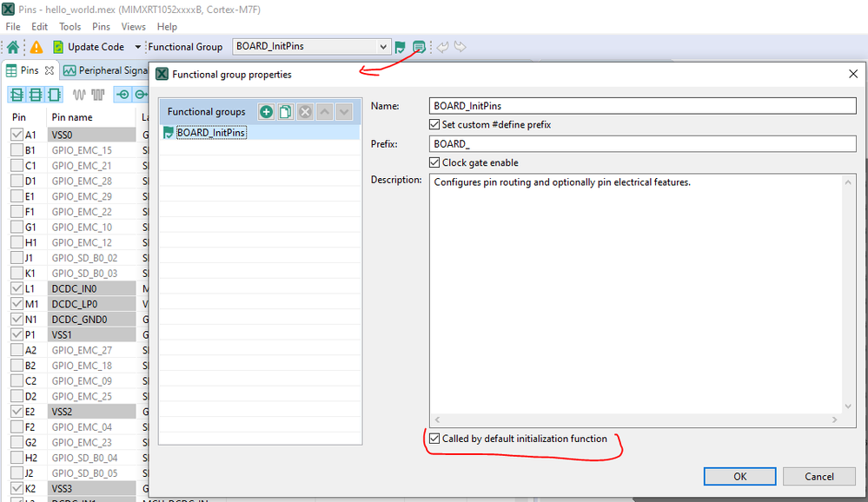Move functional group down arrow
Viewport: 868px width, 502px height.
(344, 112)
